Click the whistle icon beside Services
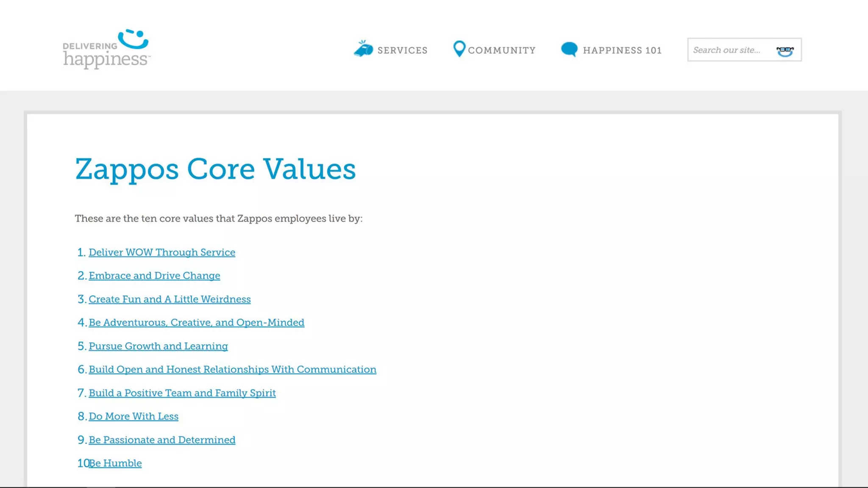The width and height of the screenshot is (868, 488). click(x=363, y=49)
